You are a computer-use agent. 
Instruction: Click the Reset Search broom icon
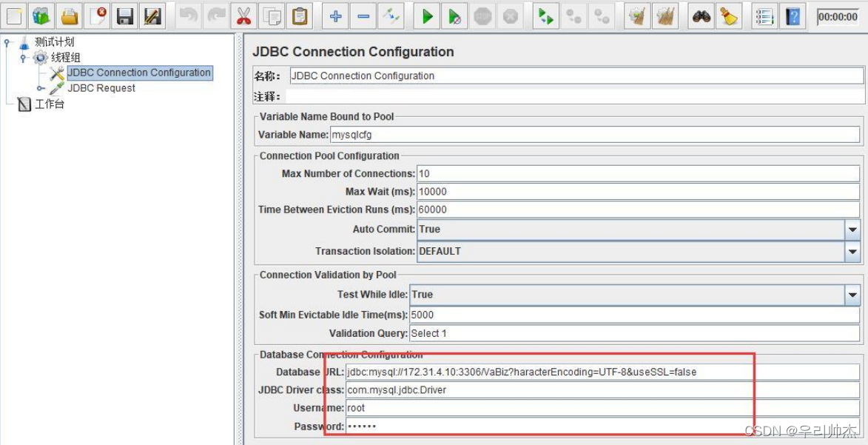pos(729,16)
